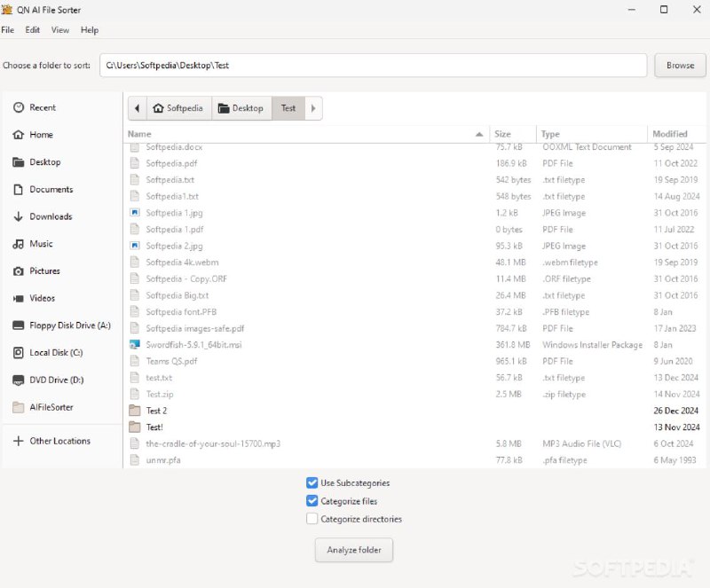
Task: Click the Downloads arrow icon in sidebar
Action: pyautogui.click(x=18, y=216)
